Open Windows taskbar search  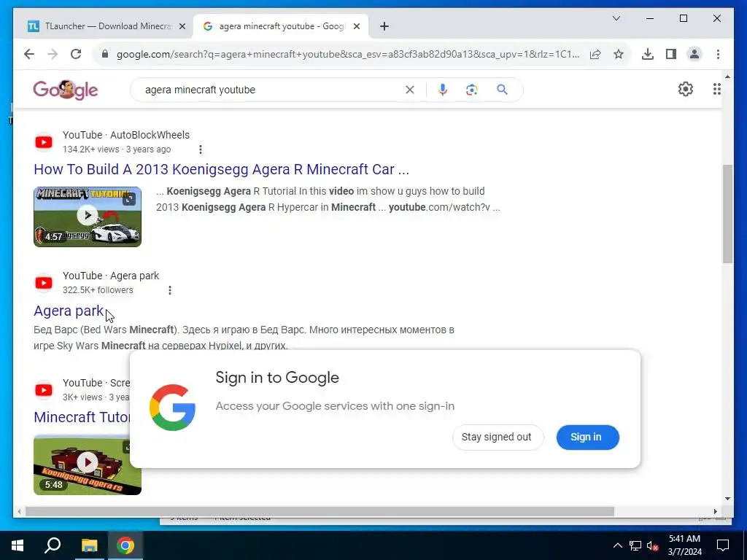(x=53, y=545)
